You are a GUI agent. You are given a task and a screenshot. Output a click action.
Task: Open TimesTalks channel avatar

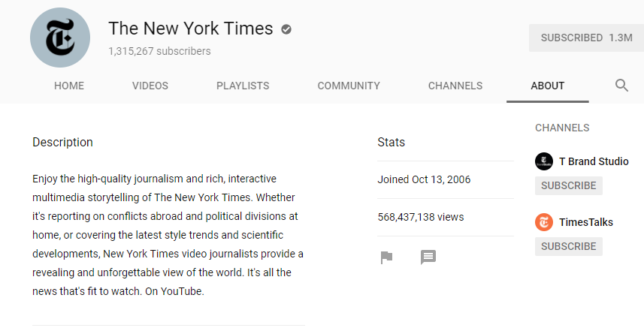click(x=544, y=222)
